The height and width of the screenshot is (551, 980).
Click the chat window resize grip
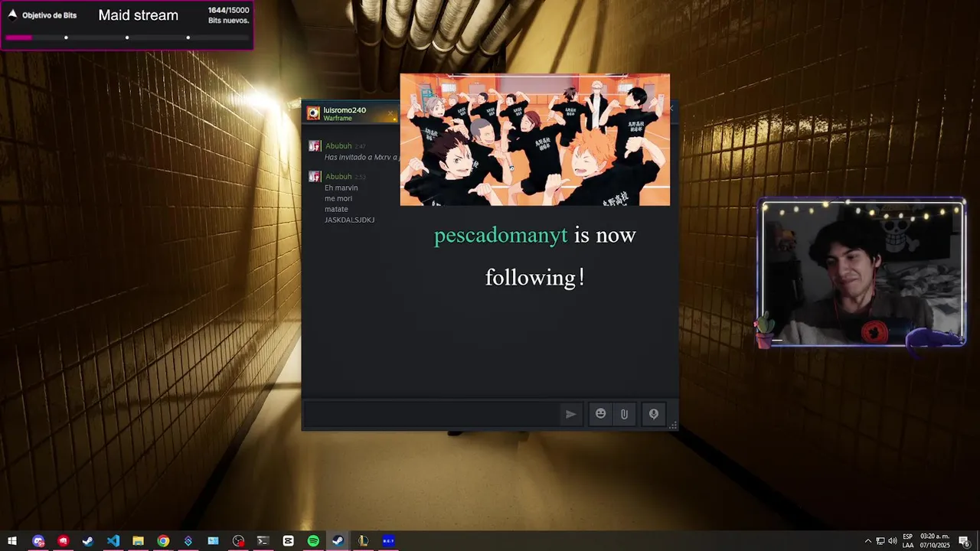click(x=673, y=425)
